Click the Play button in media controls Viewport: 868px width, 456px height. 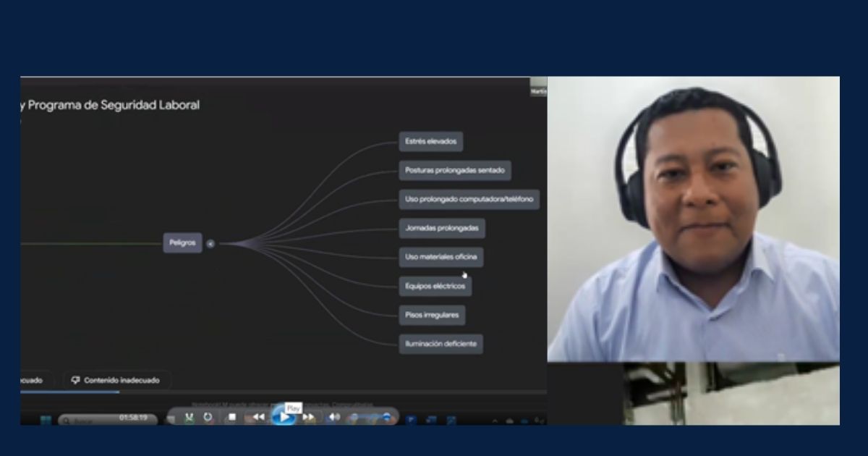pyautogui.click(x=284, y=418)
